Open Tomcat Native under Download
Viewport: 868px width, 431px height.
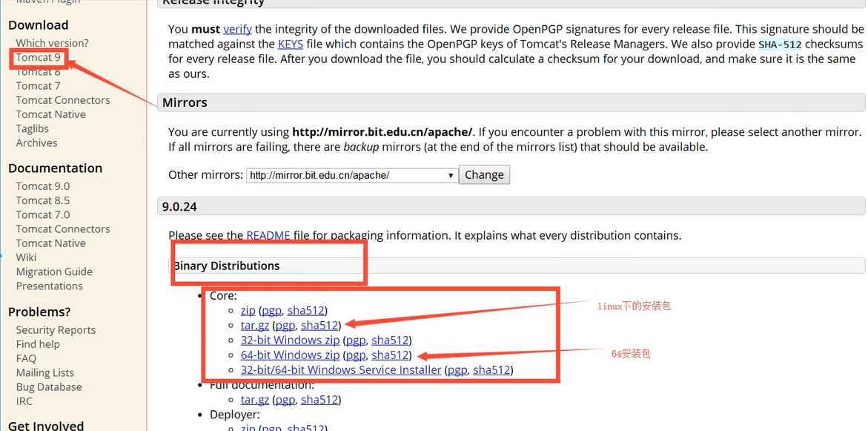click(x=51, y=114)
